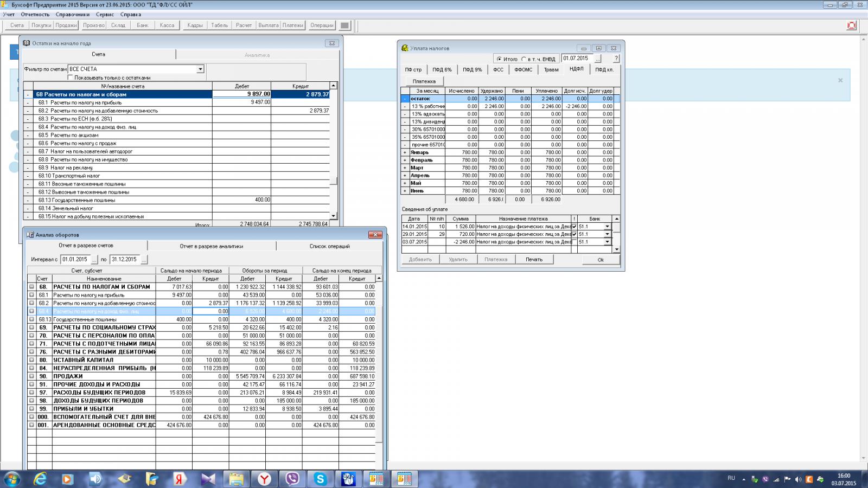Viewport: 868px width, 488px height.
Task: Switch to the ФСС tab
Action: coord(498,69)
